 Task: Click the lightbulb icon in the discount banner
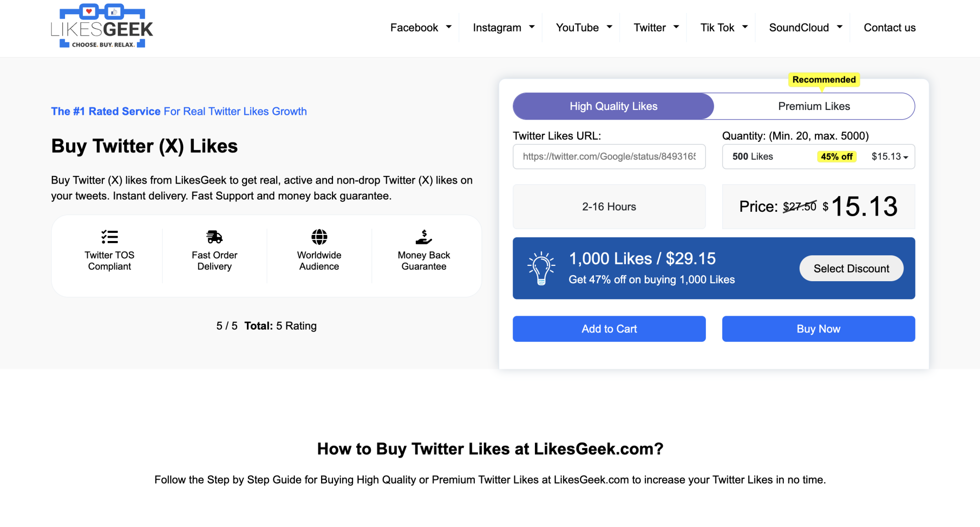pos(541,268)
